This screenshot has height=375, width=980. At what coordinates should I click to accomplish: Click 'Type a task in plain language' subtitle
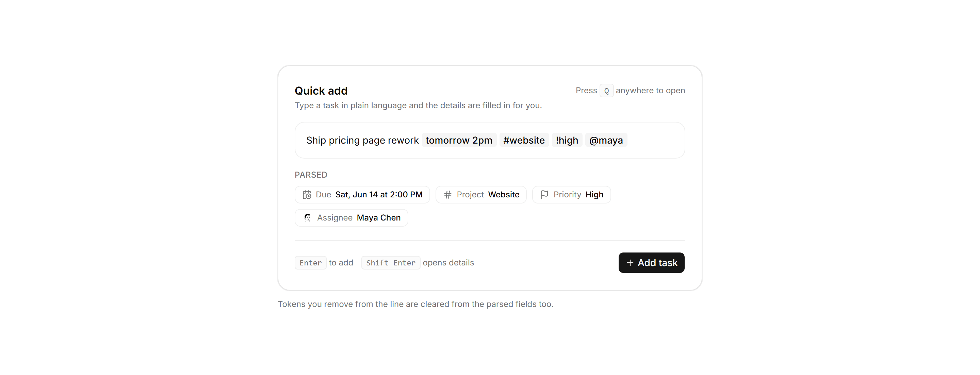pos(418,106)
